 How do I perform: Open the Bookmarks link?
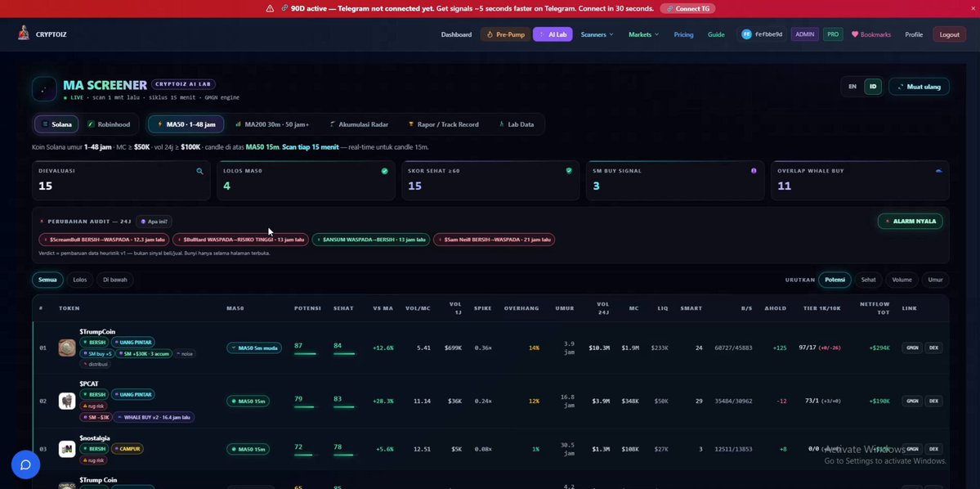click(871, 34)
